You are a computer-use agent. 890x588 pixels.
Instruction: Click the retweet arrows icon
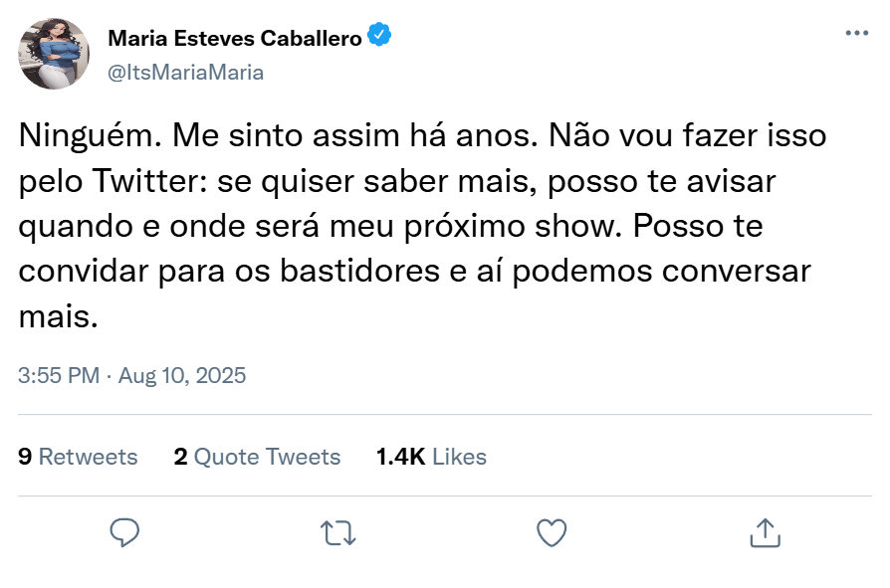pyautogui.click(x=337, y=532)
